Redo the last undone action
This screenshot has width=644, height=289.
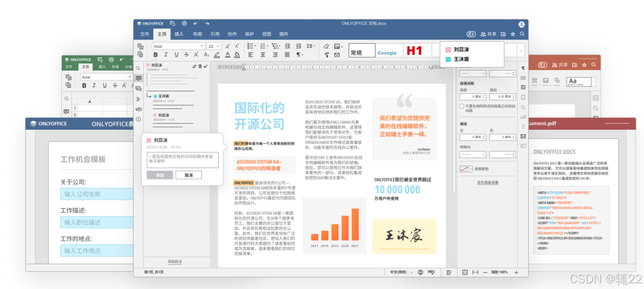207,24
